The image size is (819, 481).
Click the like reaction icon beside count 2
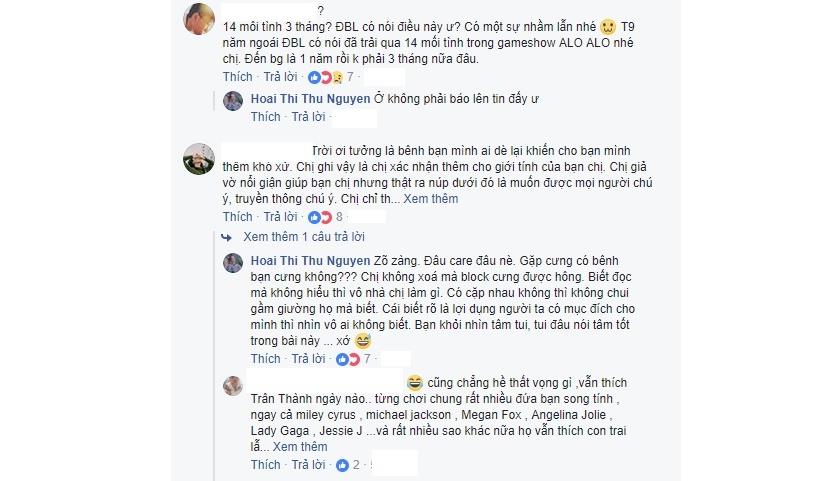342,465
